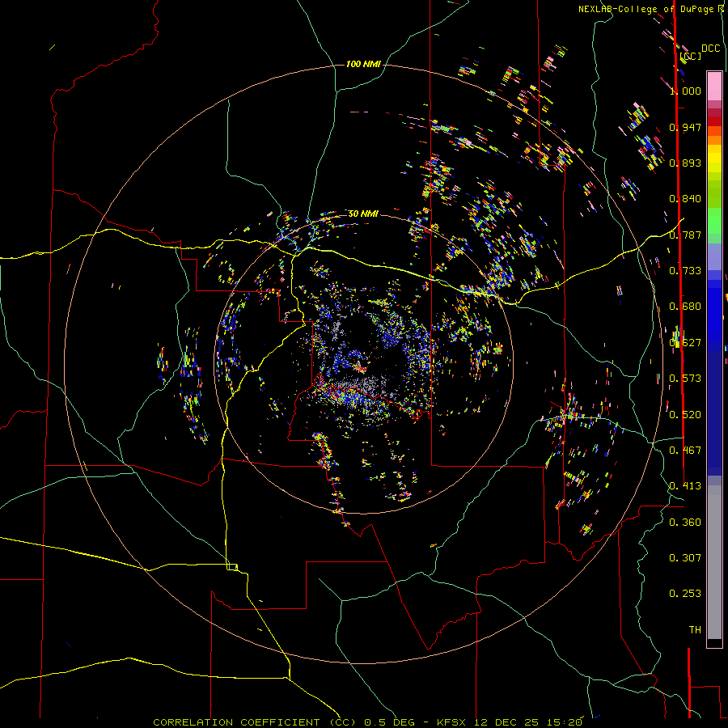Click the 0.893 legend value
This screenshot has width=728, height=728.
tap(685, 163)
